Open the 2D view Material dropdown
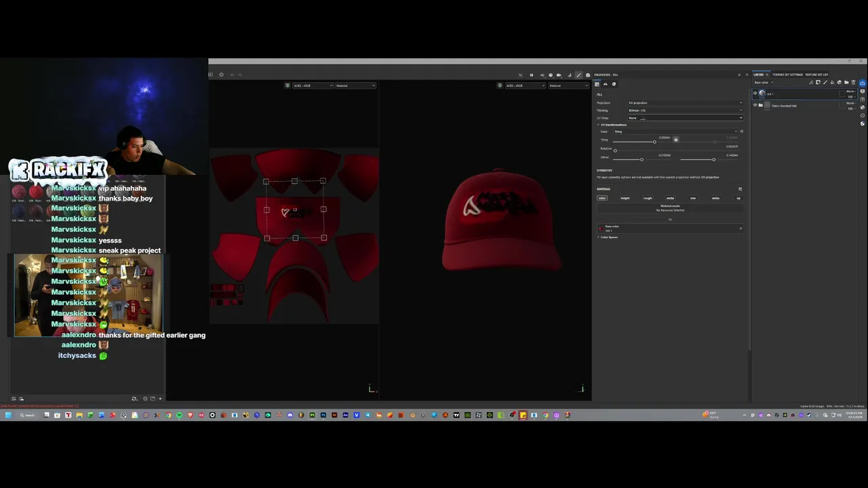The width and height of the screenshot is (868, 488). [355, 85]
